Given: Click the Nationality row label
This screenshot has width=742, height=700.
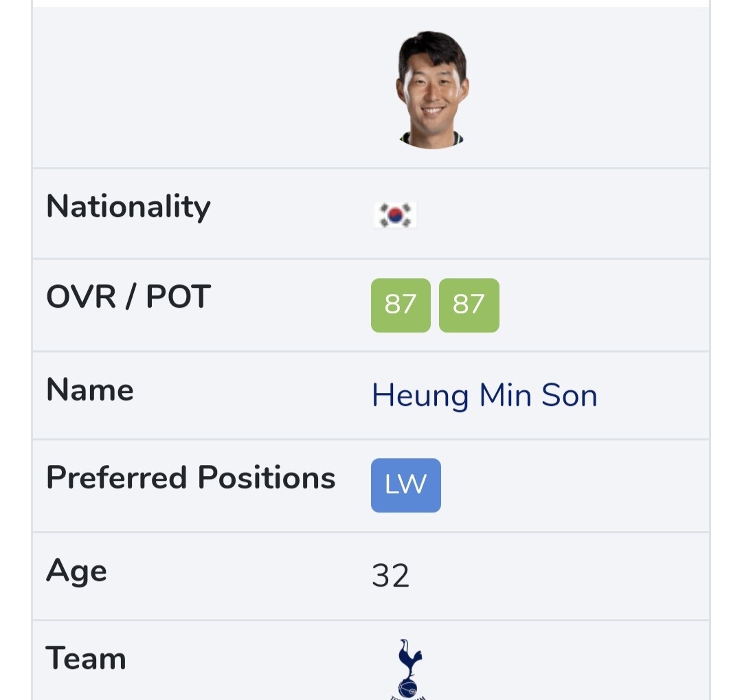Looking at the screenshot, I should (x=128, y=207).
